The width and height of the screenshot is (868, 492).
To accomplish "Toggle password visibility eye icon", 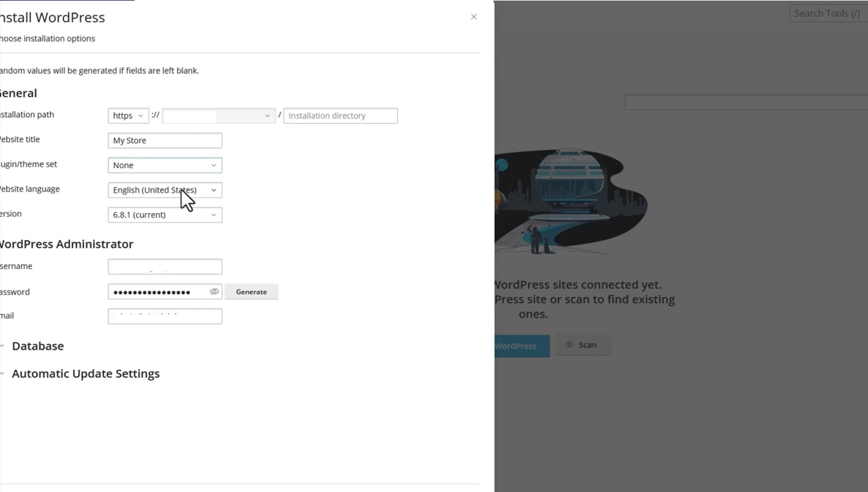I will click(x=214, y=292).
